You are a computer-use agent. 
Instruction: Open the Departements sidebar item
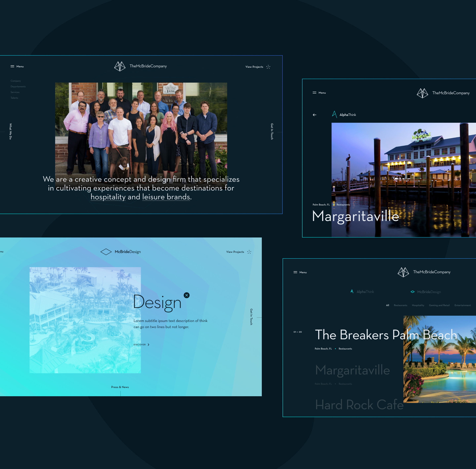click(x=18, y=87)
